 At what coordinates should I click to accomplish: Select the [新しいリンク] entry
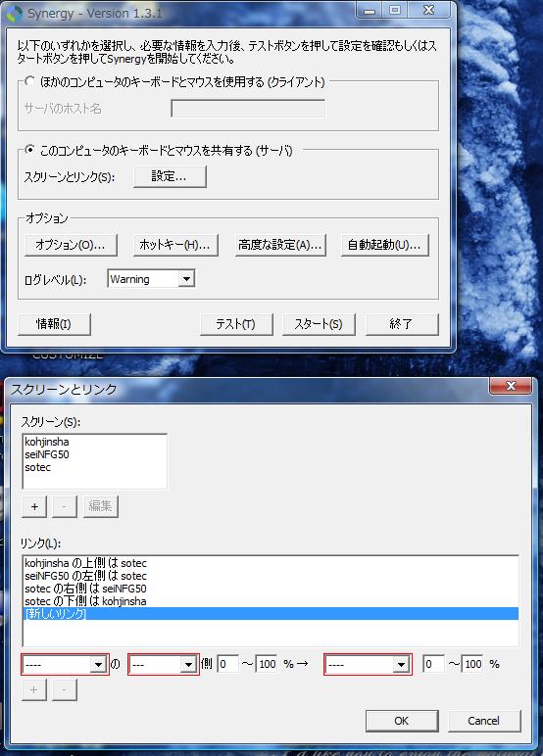click(x=271, y=614)
